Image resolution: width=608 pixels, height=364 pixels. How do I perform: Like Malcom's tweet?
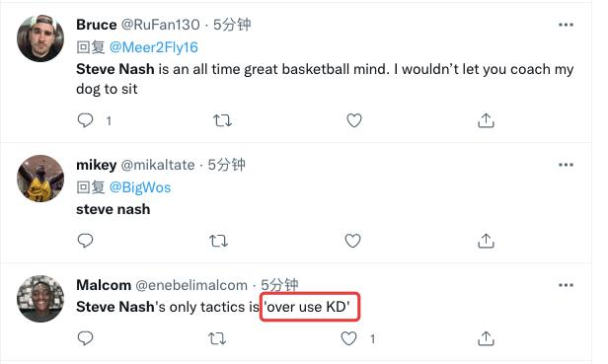[348, 338]
